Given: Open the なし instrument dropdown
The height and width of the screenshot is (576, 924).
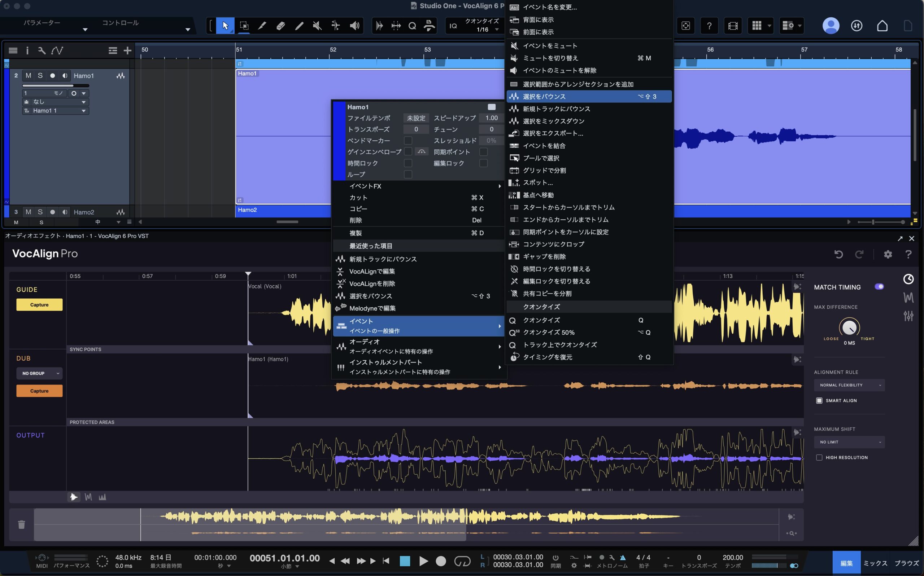Looking at the screenshot, I should click(x=55, y=102).
